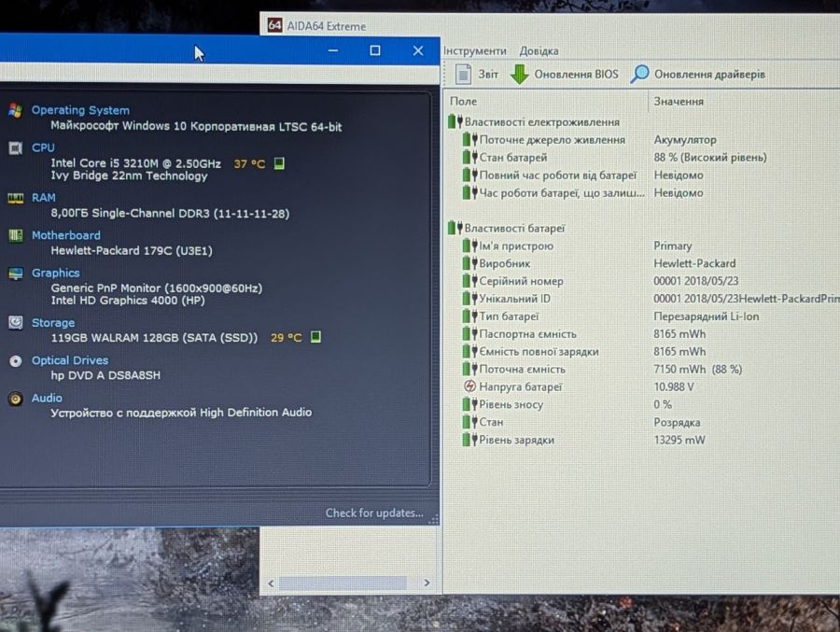Minimize the Speccy window
Screen dimensions: 840x632
[x=333, y=50]
